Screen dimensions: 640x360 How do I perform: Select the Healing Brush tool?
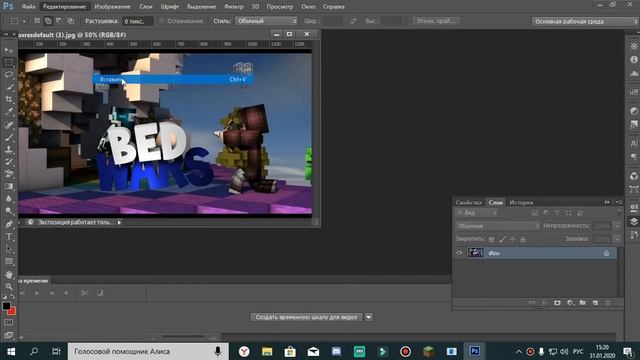coord(9,124)
